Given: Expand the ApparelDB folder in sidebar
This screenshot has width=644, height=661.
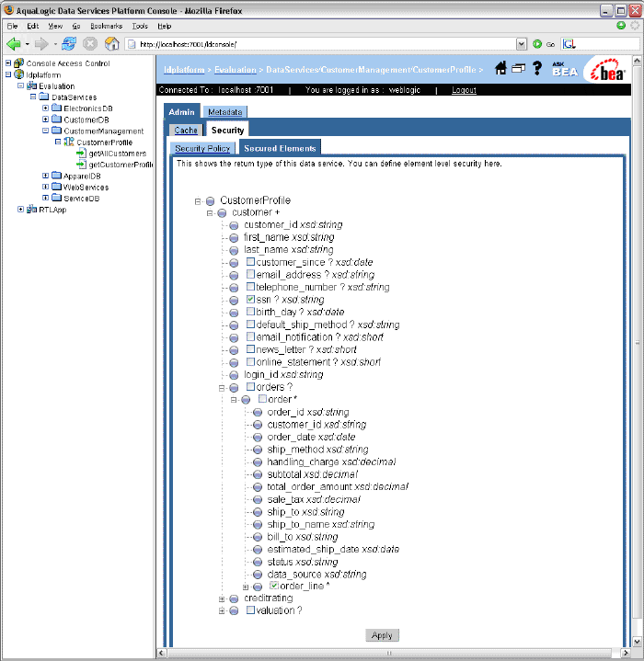Looking at the screenshot, I should [46, 176].
